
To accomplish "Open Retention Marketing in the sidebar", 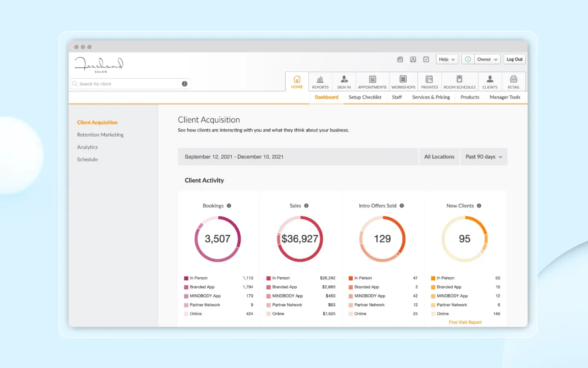I will pyautogui.click(x=100, y=135).
